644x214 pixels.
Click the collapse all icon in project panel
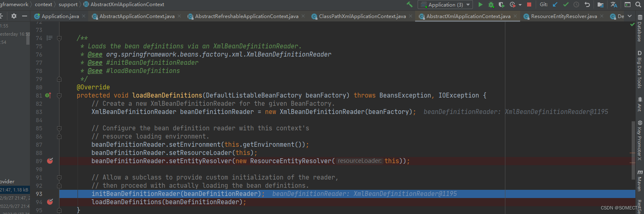(x=1, y=16)
